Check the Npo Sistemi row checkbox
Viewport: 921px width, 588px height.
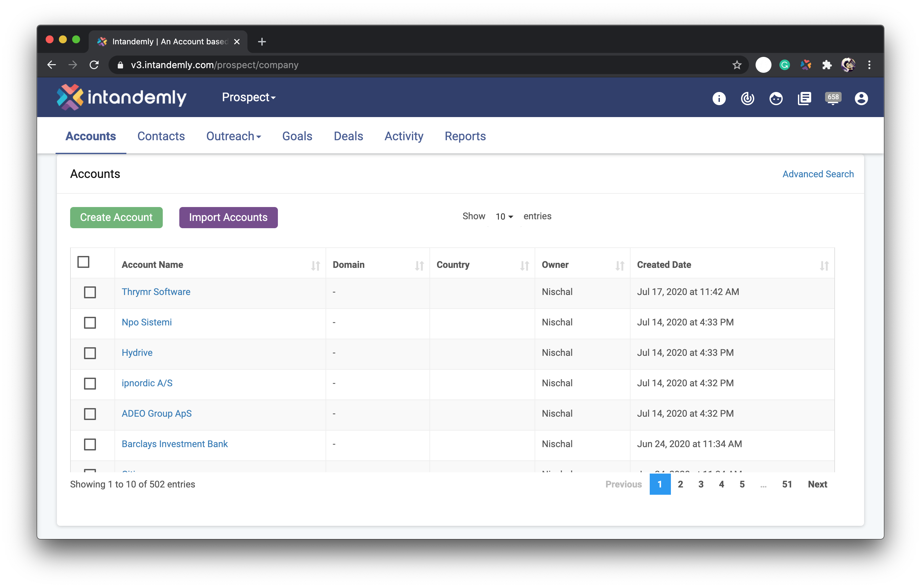click(x=90, y=323)
